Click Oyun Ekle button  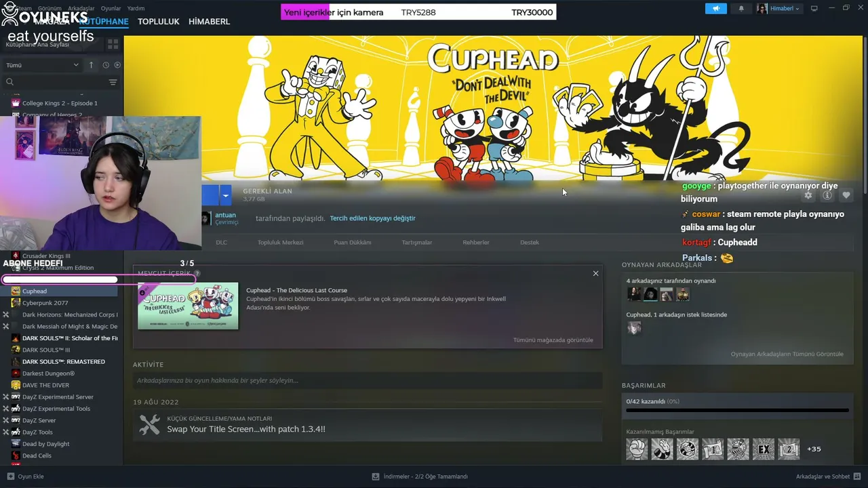25,476
